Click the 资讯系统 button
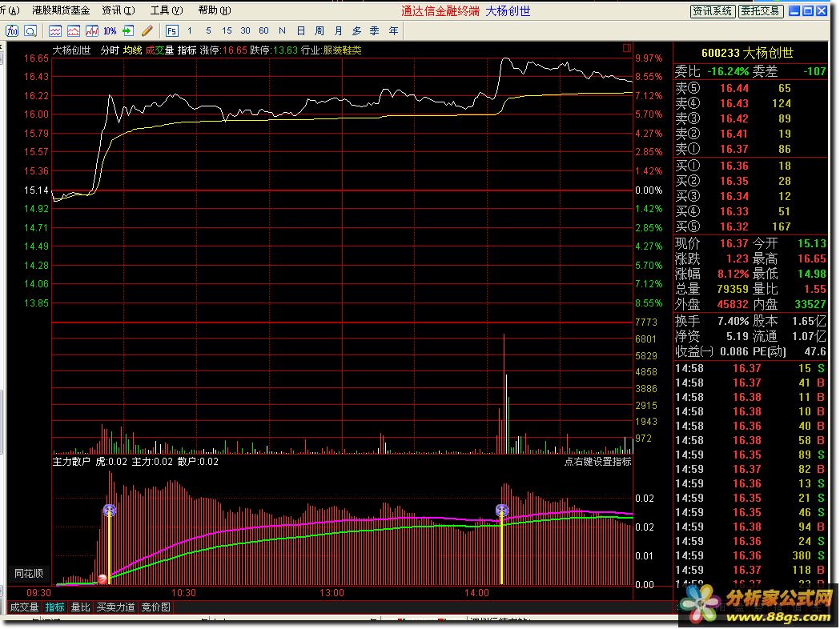 tap(712, 10)
